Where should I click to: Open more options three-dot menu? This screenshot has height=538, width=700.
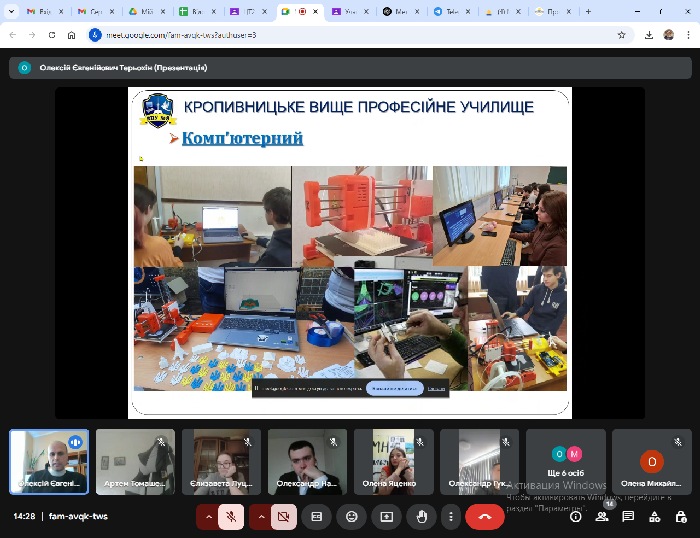click(x=451, y=516)
